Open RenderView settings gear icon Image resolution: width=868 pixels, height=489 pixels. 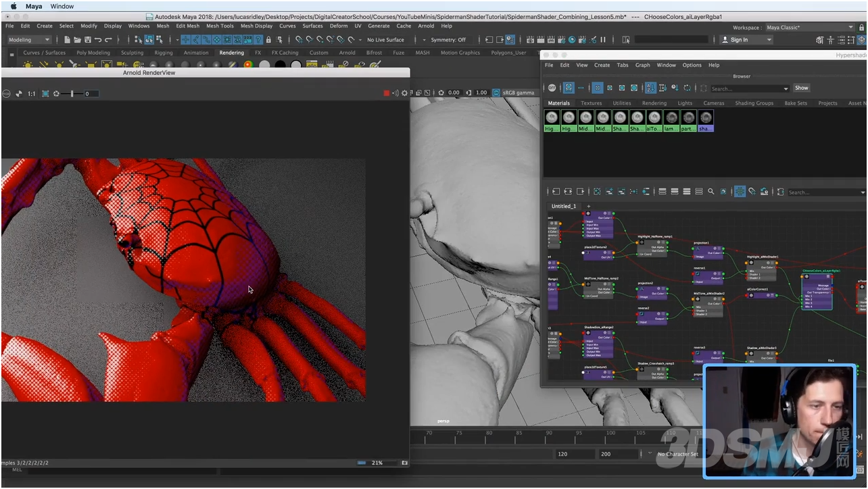404,93
